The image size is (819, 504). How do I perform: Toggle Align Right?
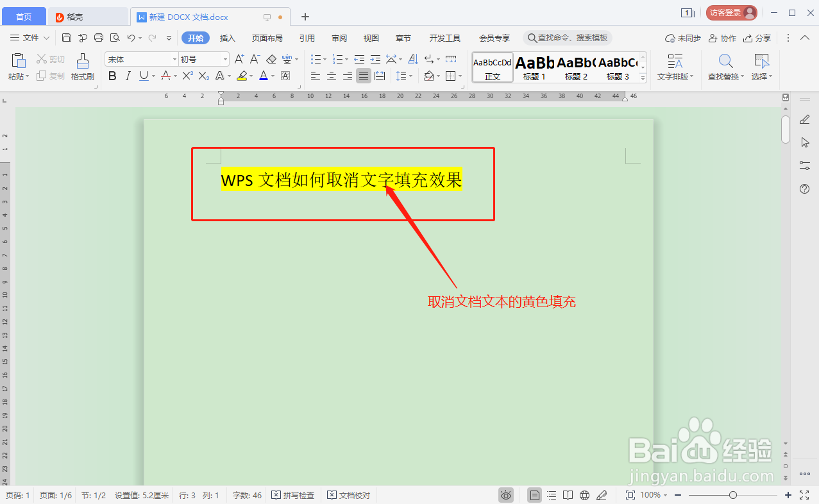click(347, 76)
